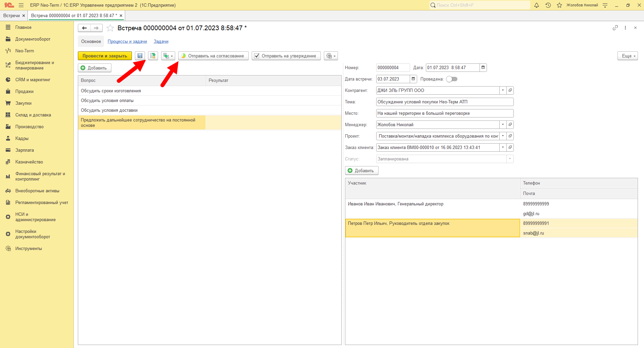Open the create-based-on dropdown icon

click(168, 56)
